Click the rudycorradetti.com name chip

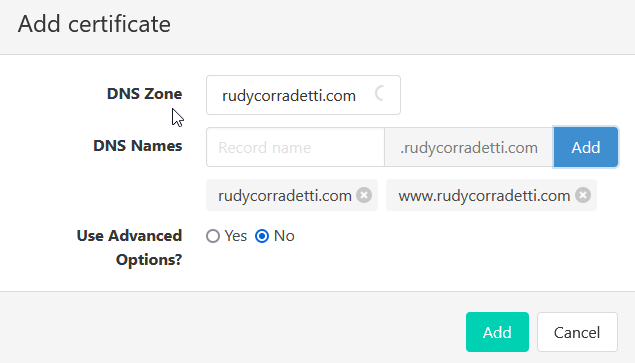pyautogui.click(x=285, y=196)
